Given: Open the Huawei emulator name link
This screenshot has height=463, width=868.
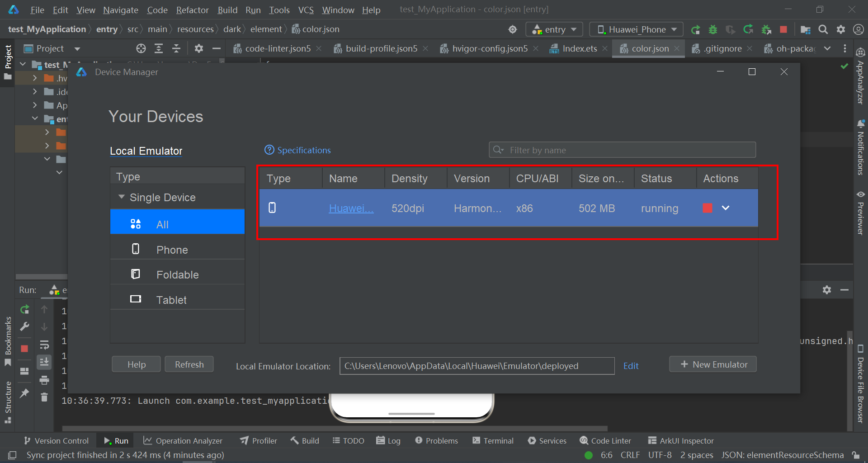Looking at the screenshot, I should [351, 208].
